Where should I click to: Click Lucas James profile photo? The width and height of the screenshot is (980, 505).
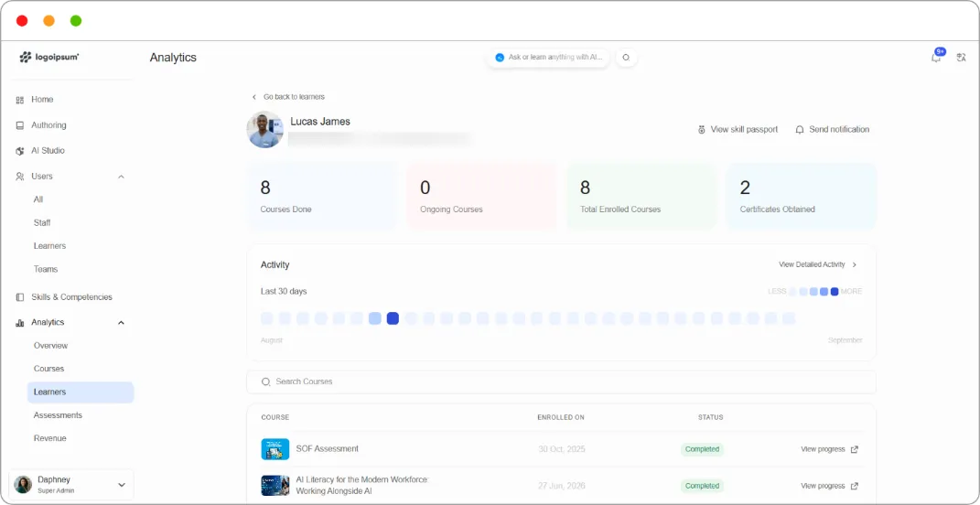[x=265, y=129]
